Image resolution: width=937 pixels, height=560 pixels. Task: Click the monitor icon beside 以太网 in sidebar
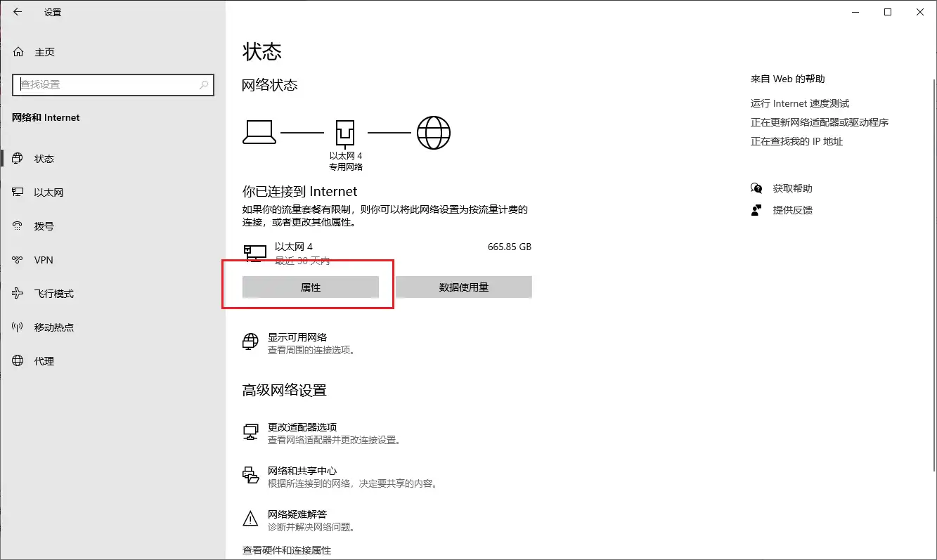point(18,193)
